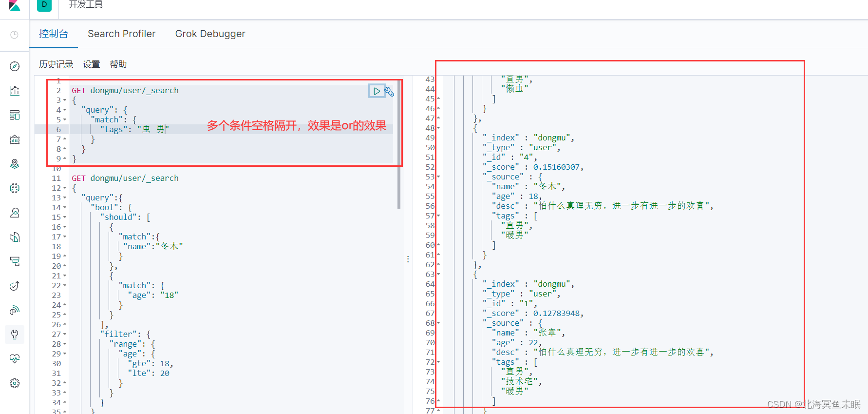
Task: Collapse the should array at line 15
Action: click(65, 217)
